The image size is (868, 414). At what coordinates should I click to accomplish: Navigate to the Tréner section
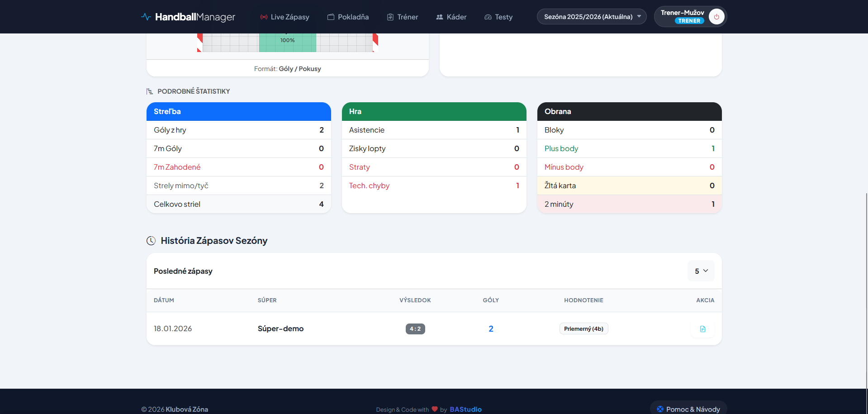(402, 17)
